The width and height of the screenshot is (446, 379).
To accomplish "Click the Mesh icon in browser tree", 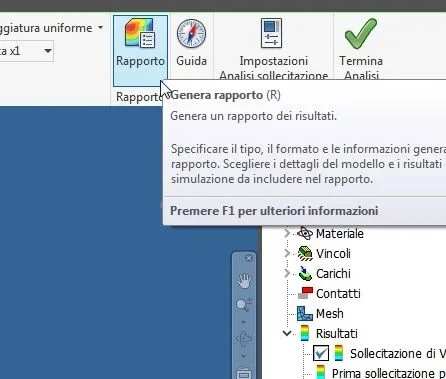I will pos(305,313).
